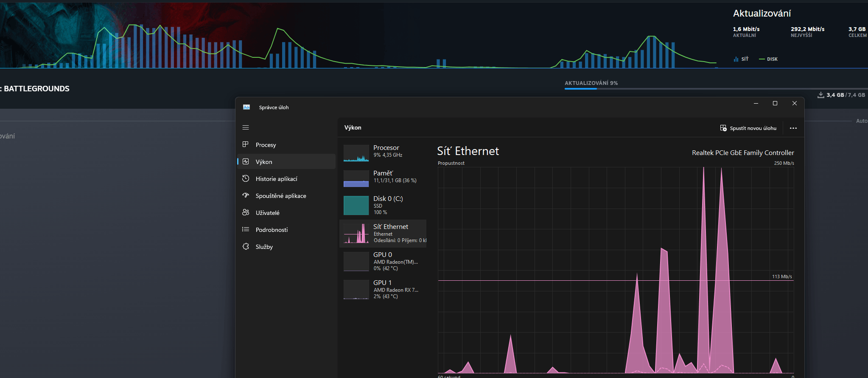The width and height of the screenshot is (868, 378).
Task: Select the GPU 0 thumbnail graph
Action: point(356,261)
